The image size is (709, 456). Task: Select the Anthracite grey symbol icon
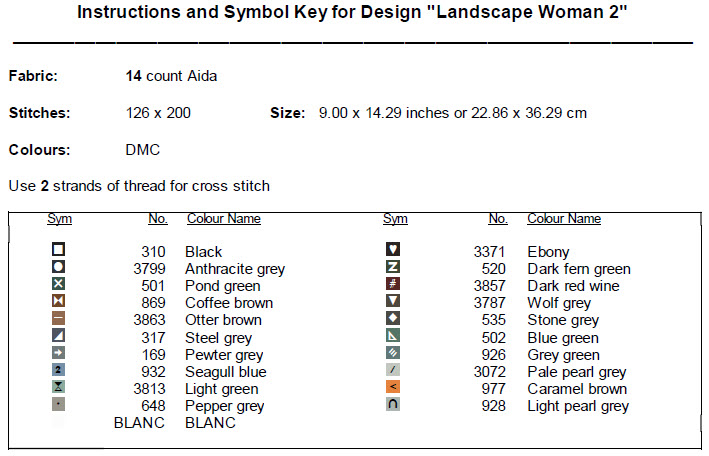tap(59, 267)
